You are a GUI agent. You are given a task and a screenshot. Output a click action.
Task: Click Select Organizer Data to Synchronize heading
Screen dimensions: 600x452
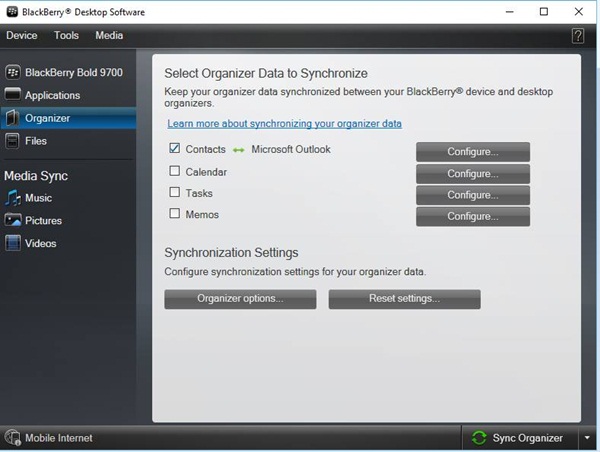coord(266,73)
